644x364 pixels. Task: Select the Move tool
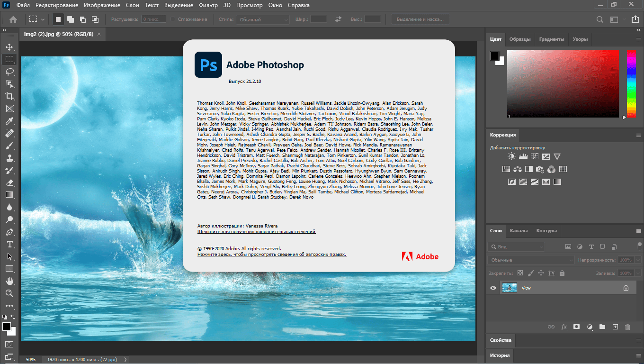pyautogui.click(x=9, y=47)
